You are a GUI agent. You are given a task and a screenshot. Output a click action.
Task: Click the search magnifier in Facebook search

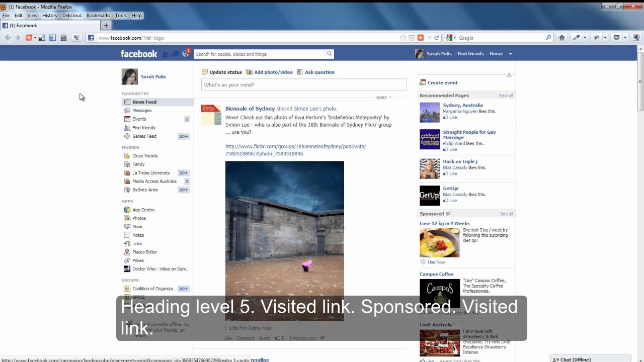click(330, 54)
